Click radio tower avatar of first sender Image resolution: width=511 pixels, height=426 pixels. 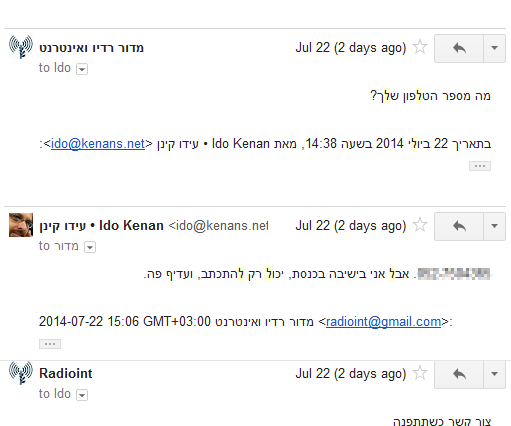click(21, 47)
